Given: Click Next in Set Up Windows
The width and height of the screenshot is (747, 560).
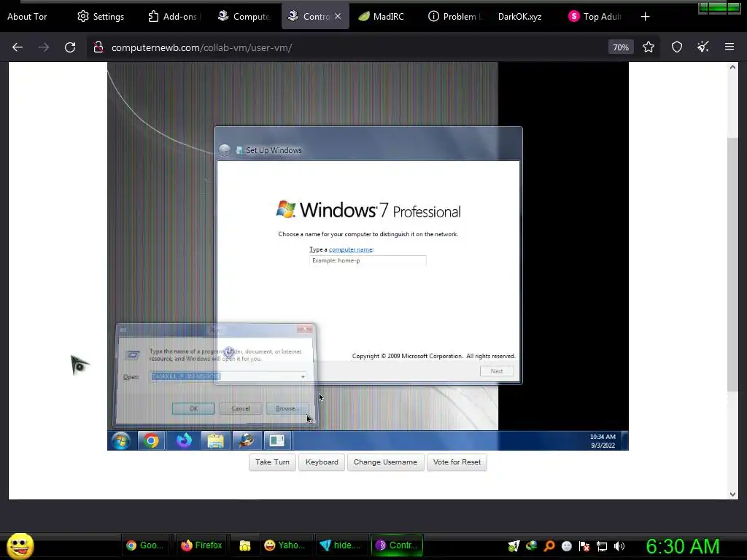Looking at the screenshot, I should coord(496,371).
